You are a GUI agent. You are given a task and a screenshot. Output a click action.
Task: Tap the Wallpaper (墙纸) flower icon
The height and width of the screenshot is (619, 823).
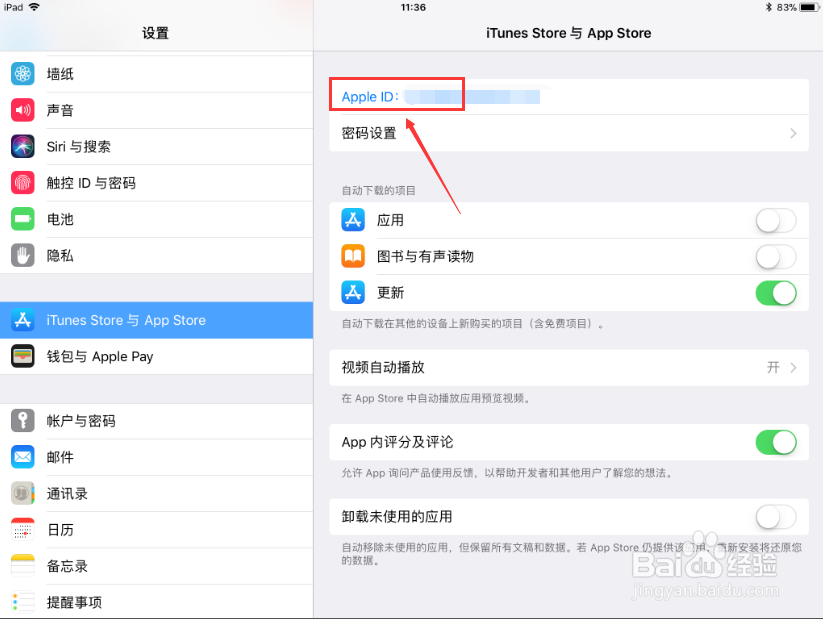(23, 74)
